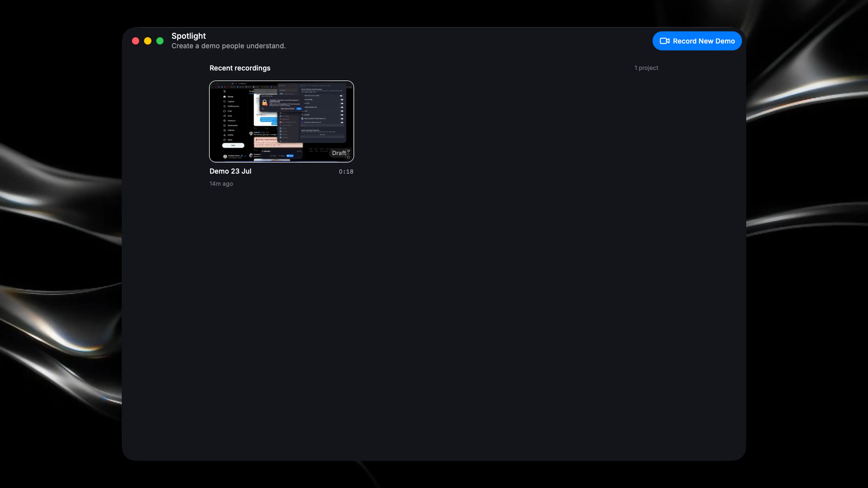This screenshot has width=868, height=488.
Task: Click the Draft badge on the recording
Action: 339,153
